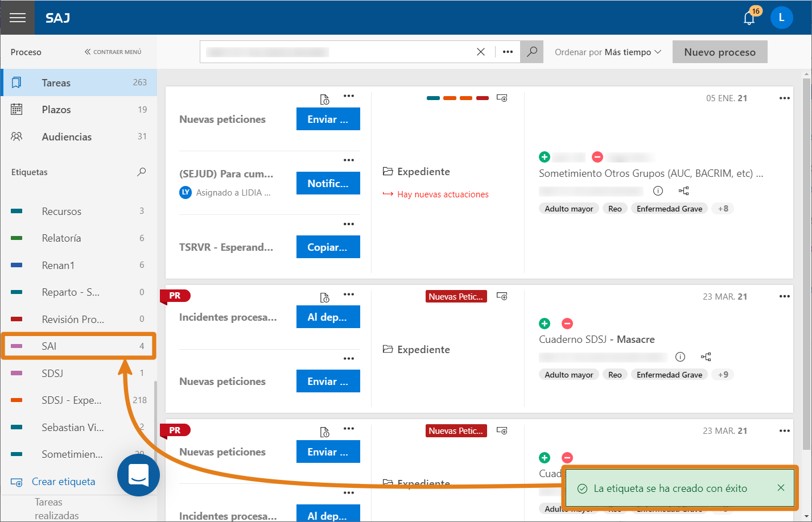The image size is (812, 522).
Task: Open ellipsis for Incidentes procesa... on Masacre card
Action: (x=349, y=294)
